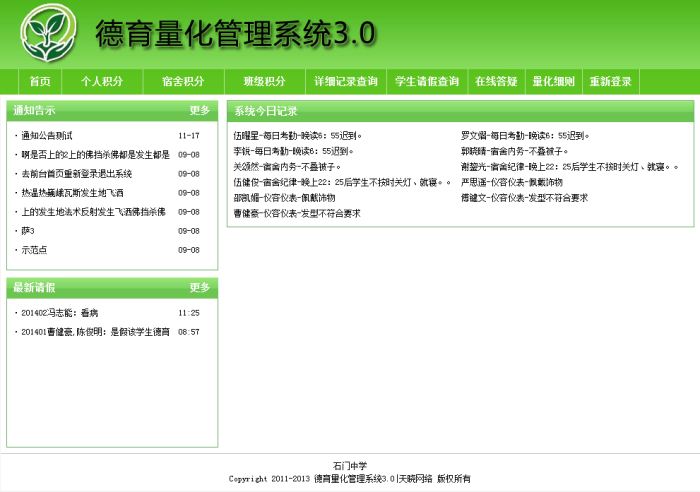Go to 宿舍积分 page

182,82
